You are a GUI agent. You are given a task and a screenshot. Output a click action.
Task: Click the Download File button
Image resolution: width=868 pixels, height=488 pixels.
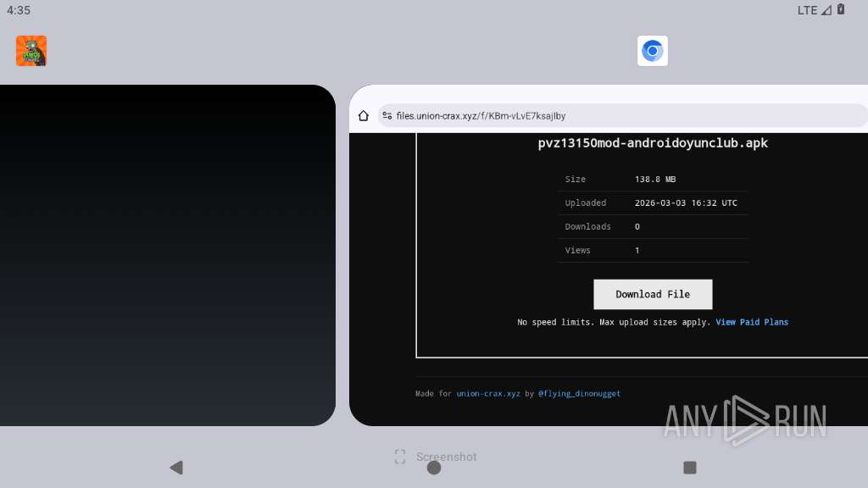pos(653,294)
